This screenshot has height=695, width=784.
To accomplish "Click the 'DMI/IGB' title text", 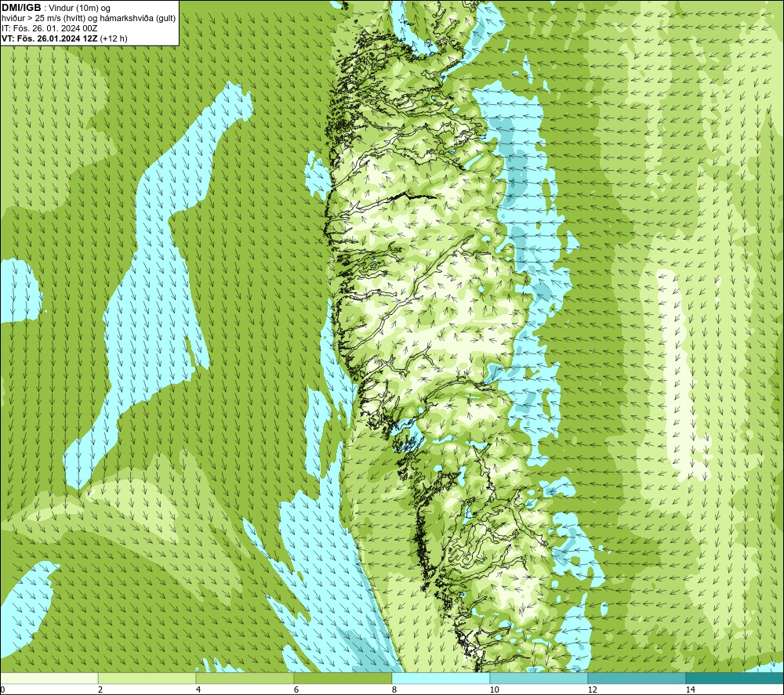I will point(21,8).
